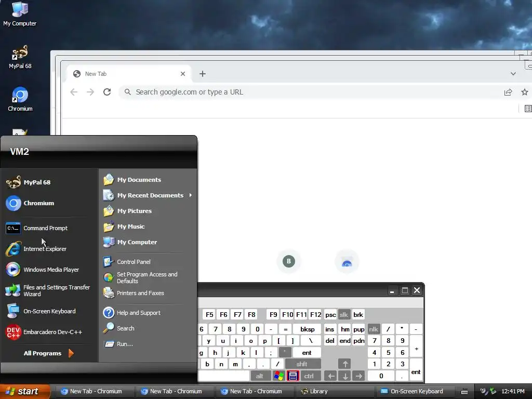Open Command Prompt in Start menu
Screen dimensions: 532x399
coord(37,228)
